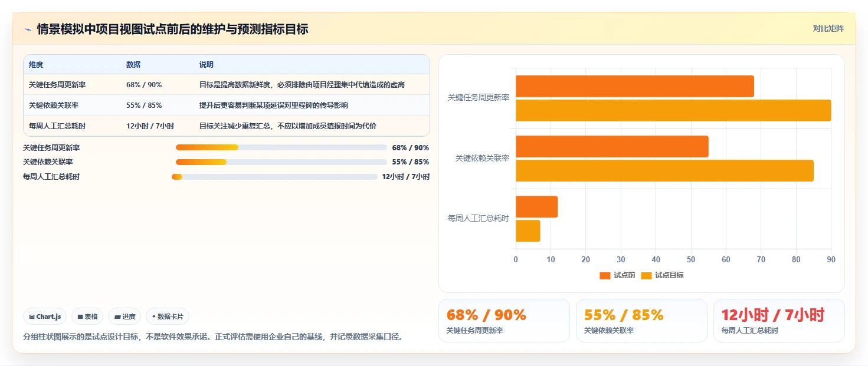
Task: Click the description starting 目标是提高数据新鲜度
Action: (x=302, y=85)
